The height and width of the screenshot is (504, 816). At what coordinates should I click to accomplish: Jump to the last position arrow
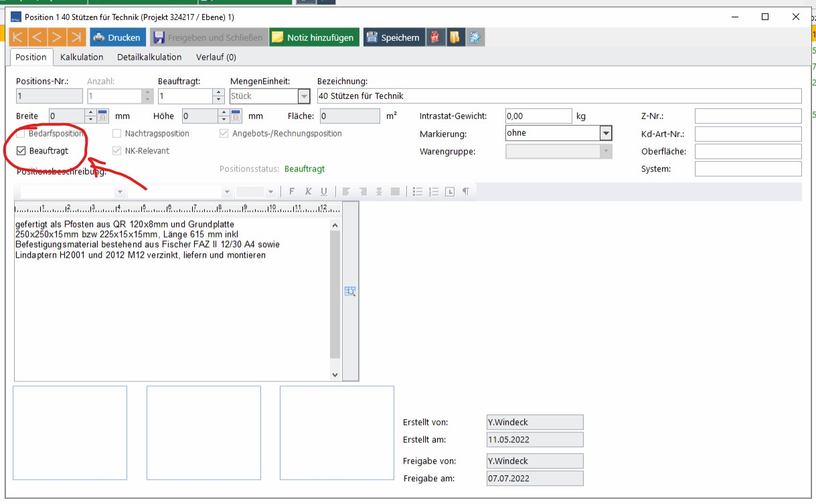(77, 37)
